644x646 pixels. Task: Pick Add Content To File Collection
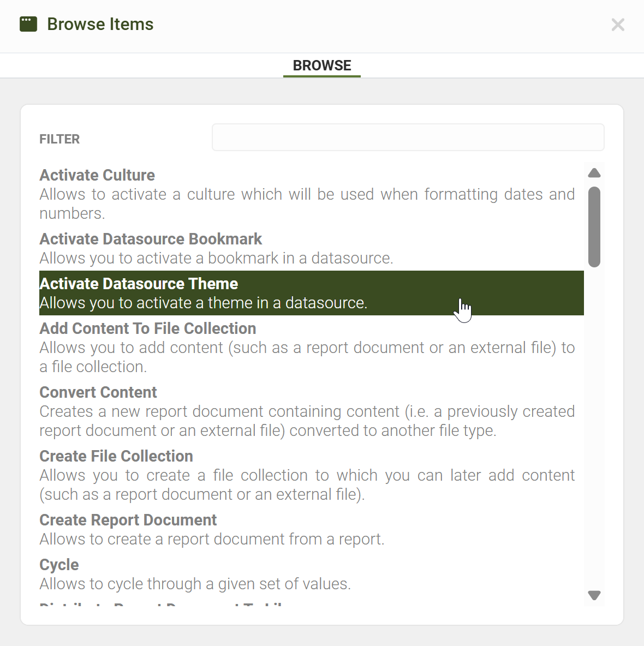147,328
